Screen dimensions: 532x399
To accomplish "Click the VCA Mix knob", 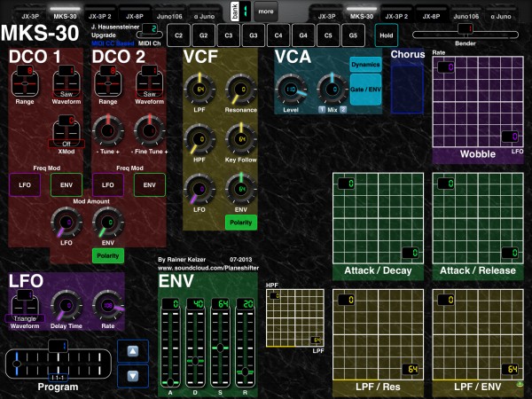I will pos(332,90).
